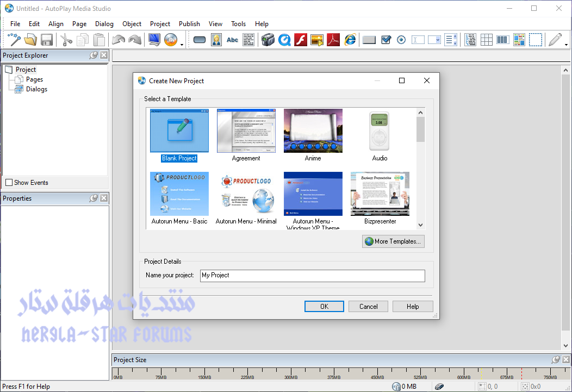Enable the Show Events checkbox
Viewport: 572px width, 392px height.
tap(9, 182)
